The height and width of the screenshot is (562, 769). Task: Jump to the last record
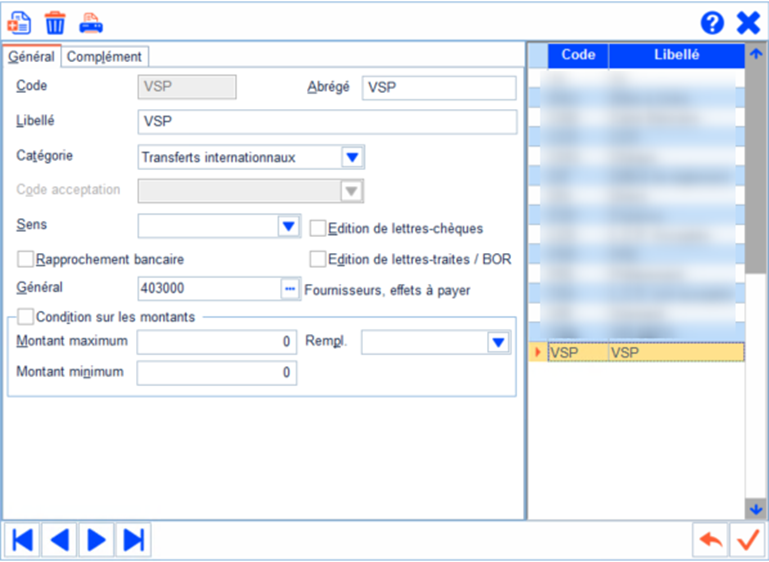click(132, 540)
